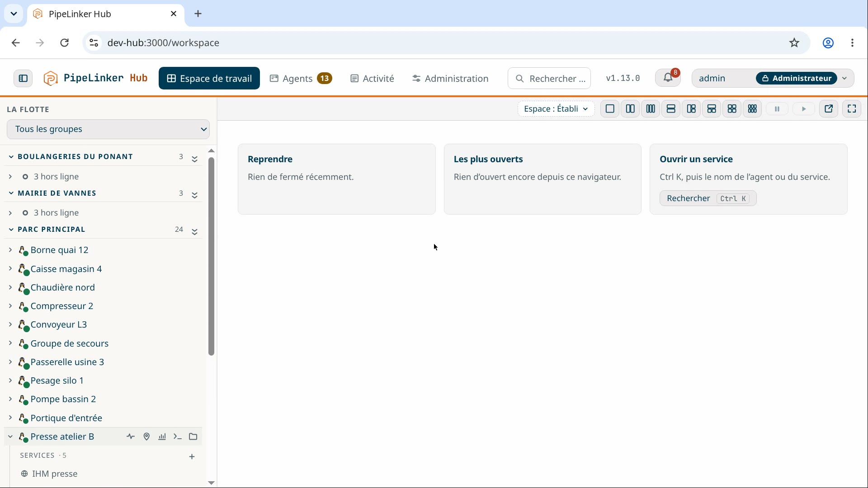
Task: Show metrics chart icon for Presse atelier B
Action: [x=162, y=437]
